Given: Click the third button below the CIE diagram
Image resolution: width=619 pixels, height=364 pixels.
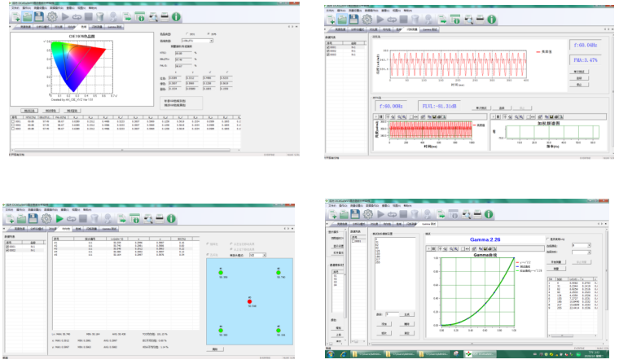Looking at the screenshot, I should coord(72,111).
